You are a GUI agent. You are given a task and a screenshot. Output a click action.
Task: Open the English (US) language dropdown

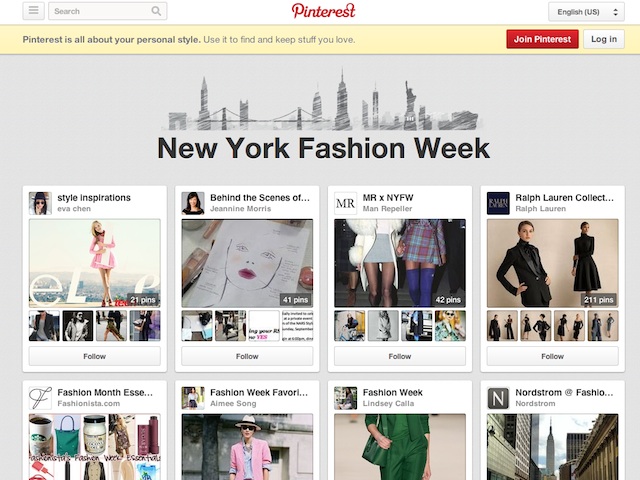pos(586,12)
